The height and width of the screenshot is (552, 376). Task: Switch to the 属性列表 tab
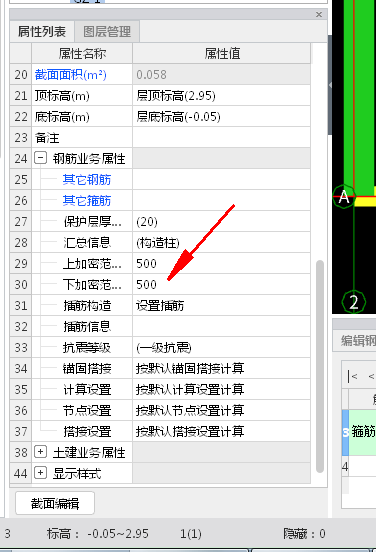coord(42,32)
